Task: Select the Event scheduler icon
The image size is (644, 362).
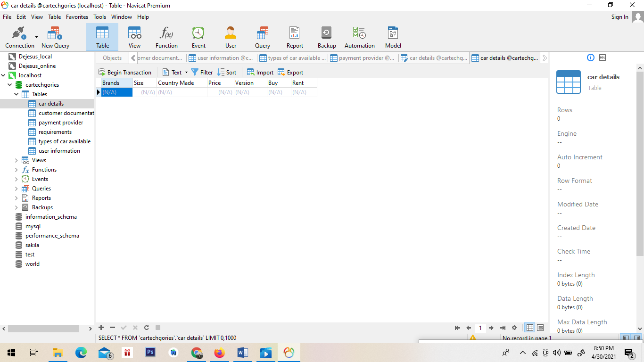Action: 198,37
